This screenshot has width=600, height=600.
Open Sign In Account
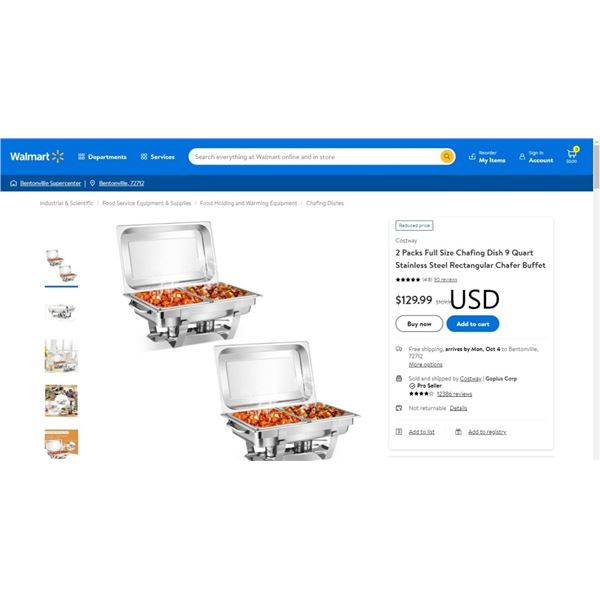point(536,157)
